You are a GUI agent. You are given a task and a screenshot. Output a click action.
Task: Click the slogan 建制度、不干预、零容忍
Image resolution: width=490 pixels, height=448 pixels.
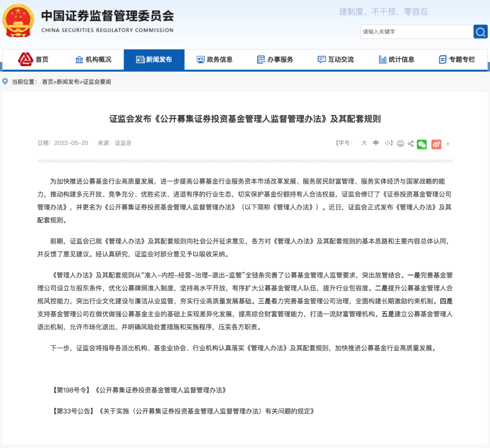[x=383, y=12]
